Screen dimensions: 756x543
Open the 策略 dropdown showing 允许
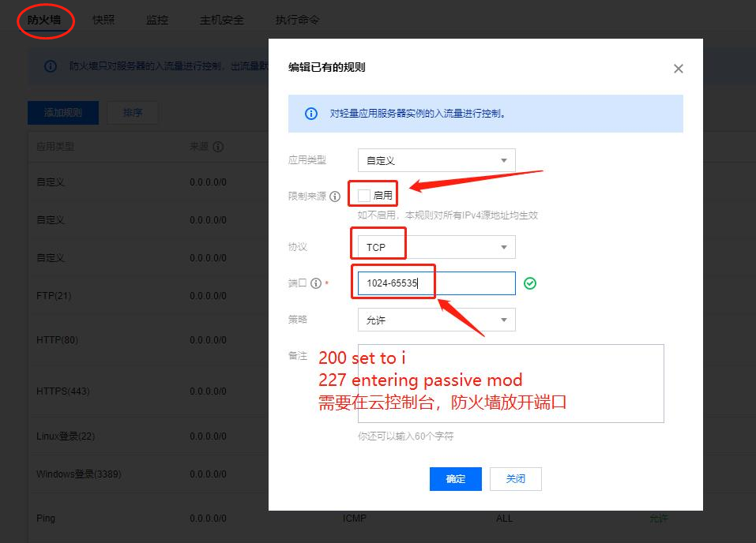pyautogui.click(x=436, y=320)
